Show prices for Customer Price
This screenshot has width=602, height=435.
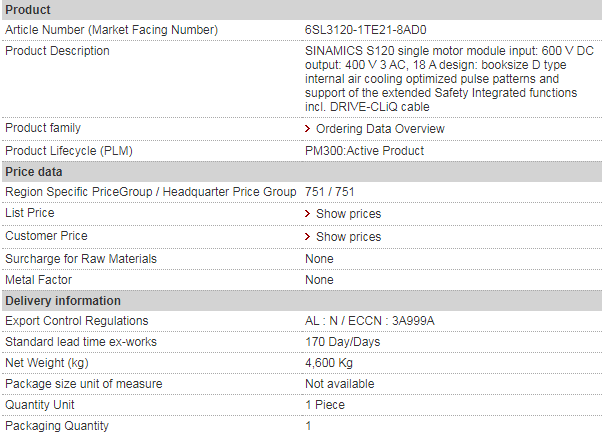point(348,237)
